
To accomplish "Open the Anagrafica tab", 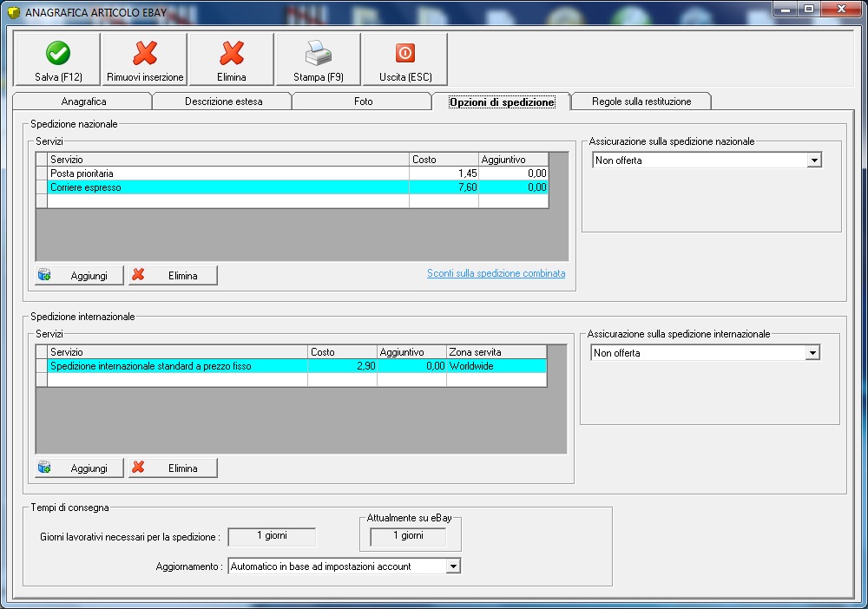I will tap(83, 101).
